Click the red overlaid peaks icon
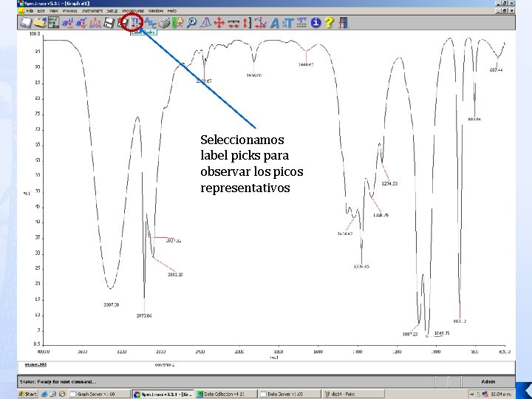This screenshot has height=399, width=532. pos(95,23)
